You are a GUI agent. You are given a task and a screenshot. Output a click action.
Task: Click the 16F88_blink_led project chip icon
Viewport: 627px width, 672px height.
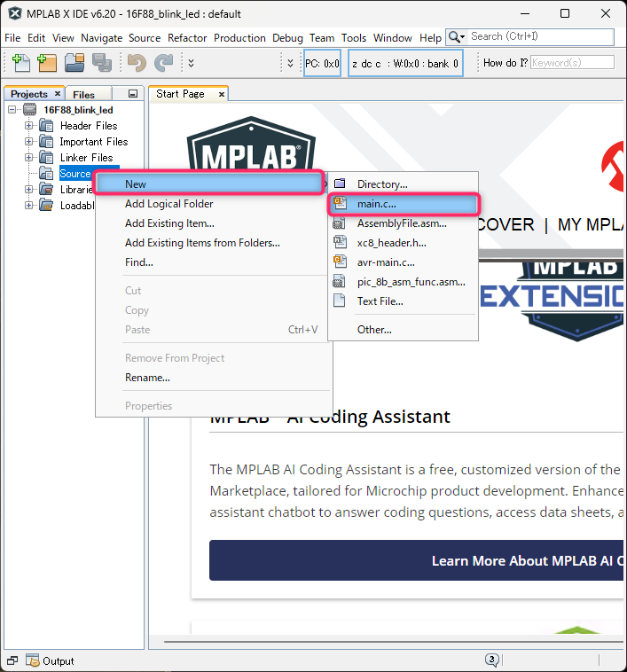[x=29, y=110]
